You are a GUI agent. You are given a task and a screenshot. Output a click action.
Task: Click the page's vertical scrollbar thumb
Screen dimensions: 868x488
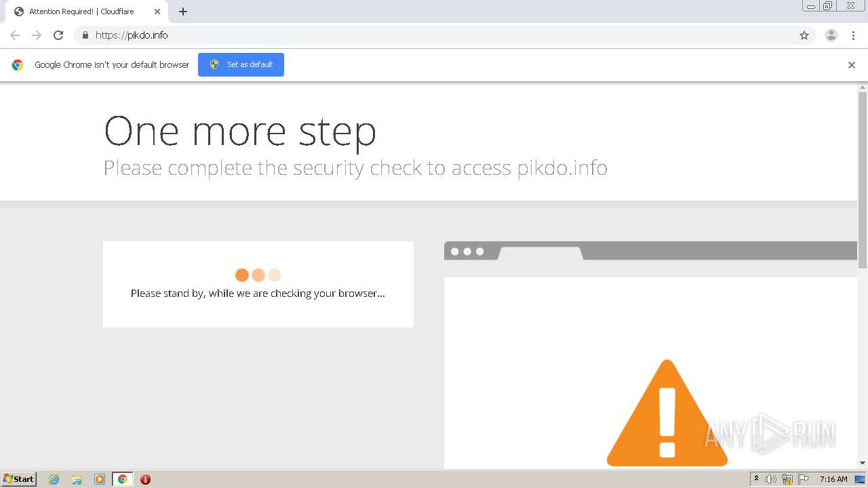[863, 180]
